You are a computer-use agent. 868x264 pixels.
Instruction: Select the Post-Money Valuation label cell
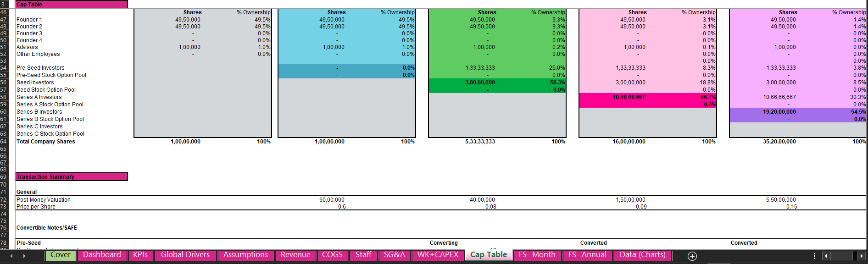coord(44,200)
